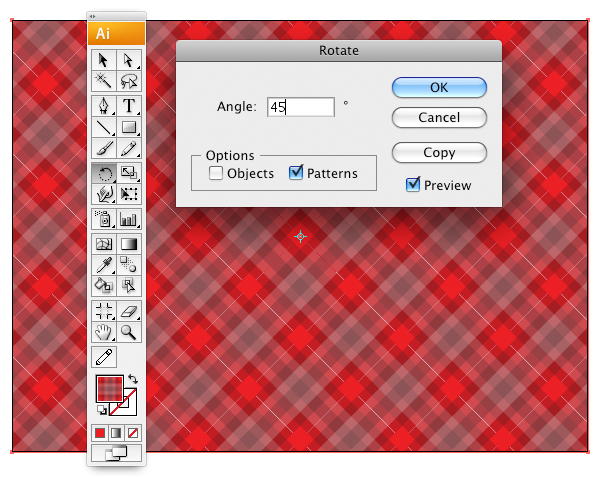Toggle the Preview checkbox
Screen dimensions: 600x483
tap(412, 184)
